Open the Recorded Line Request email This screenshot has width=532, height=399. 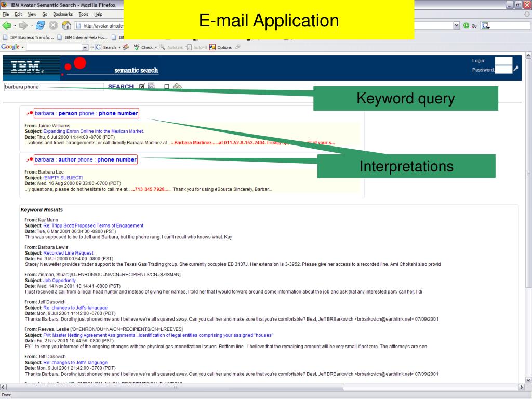(68, 253)
